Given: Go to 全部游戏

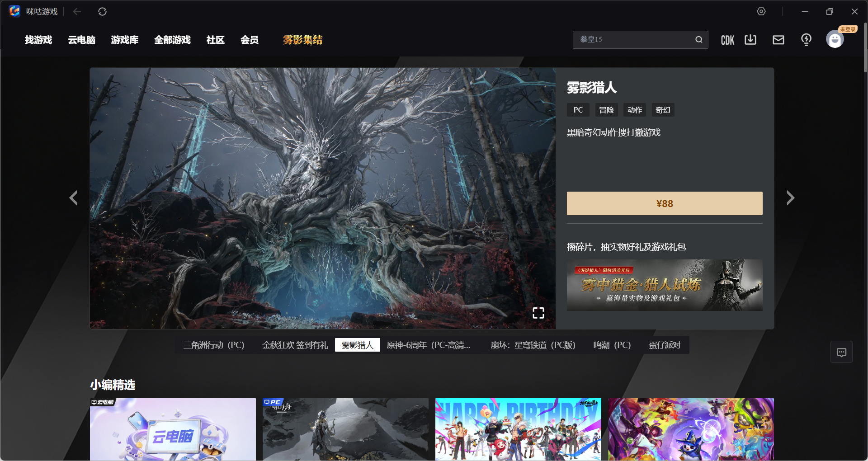Looking at the screenshot, I should point(172,40).
